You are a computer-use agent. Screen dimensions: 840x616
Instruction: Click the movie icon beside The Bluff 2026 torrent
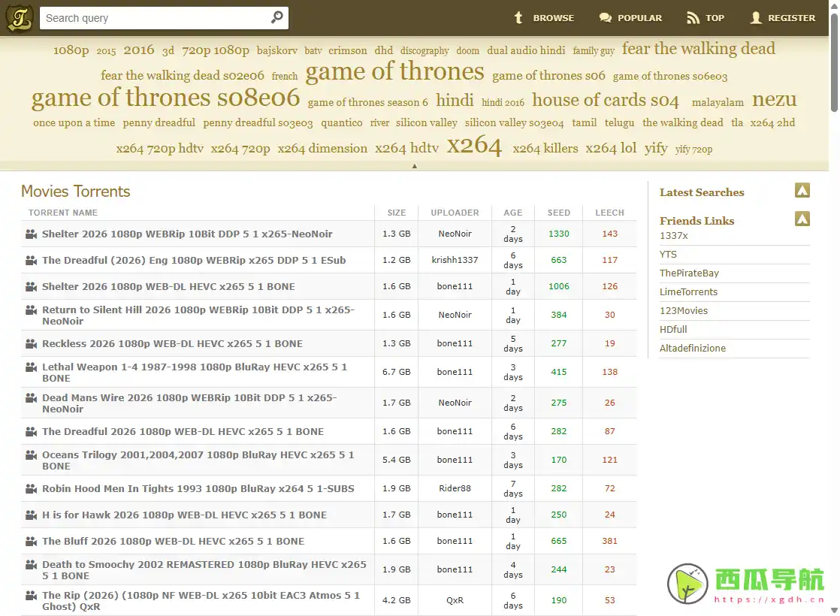[30, 541]
